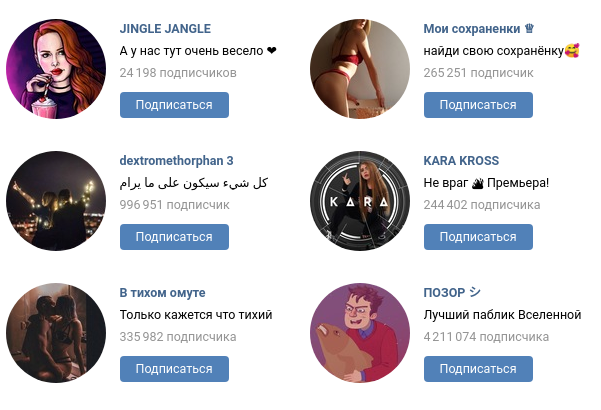Open the JINGLE JANGLE title link

pos(165,29)
